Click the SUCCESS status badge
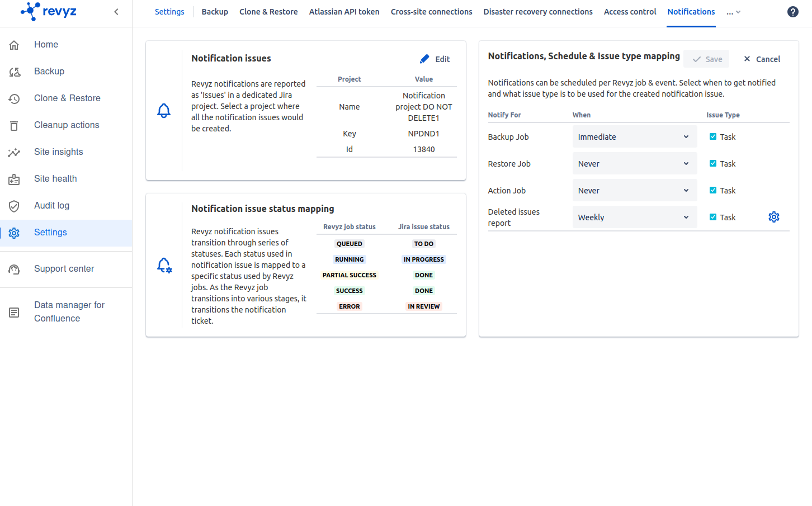Viewport: 812px width, 506px height. click(x=350, y=291)
